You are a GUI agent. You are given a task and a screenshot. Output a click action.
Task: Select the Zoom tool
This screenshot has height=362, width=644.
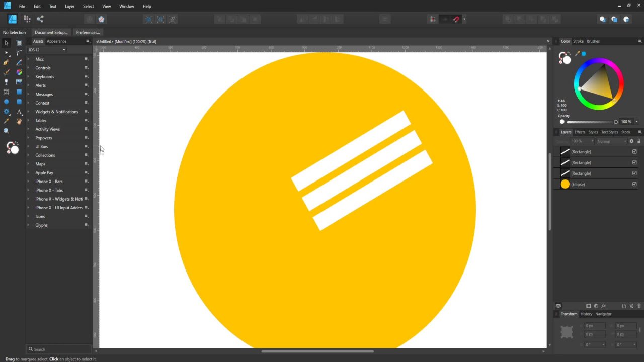[6, 131]
